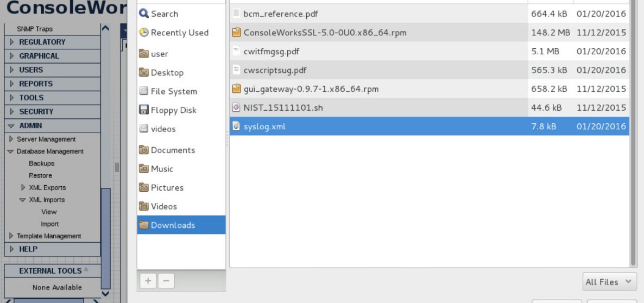Collapse the EXTERNAL TOOLS panel arrow
This screenshot has width=644, height=303.
(86, 269)
